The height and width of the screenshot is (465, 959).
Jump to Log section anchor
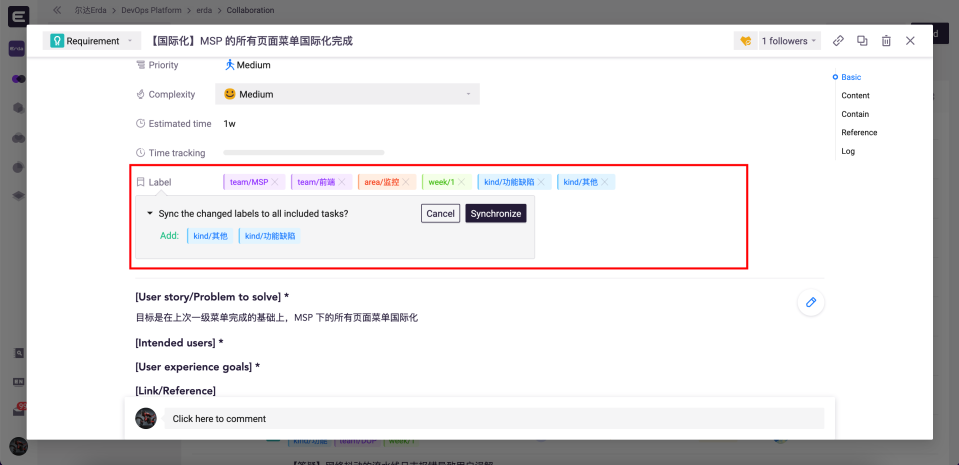pos(848,151)
